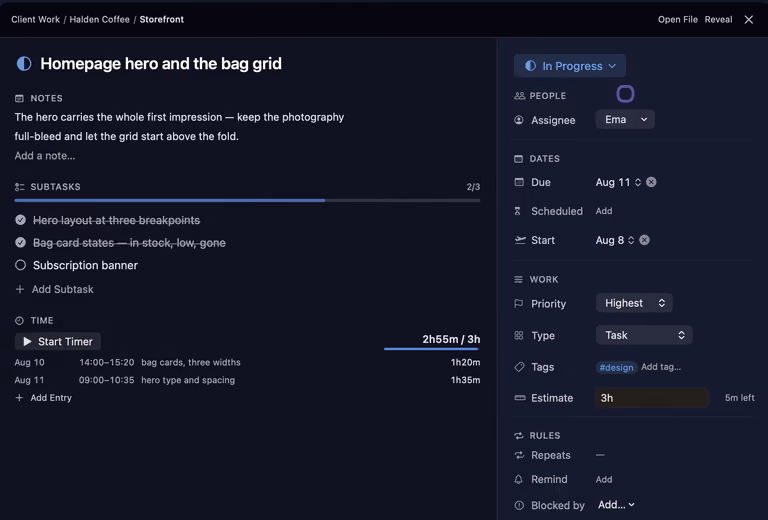Click the note text about the hero photography
Viewport: 768px width, 520px height.
(x=179, y=127)
